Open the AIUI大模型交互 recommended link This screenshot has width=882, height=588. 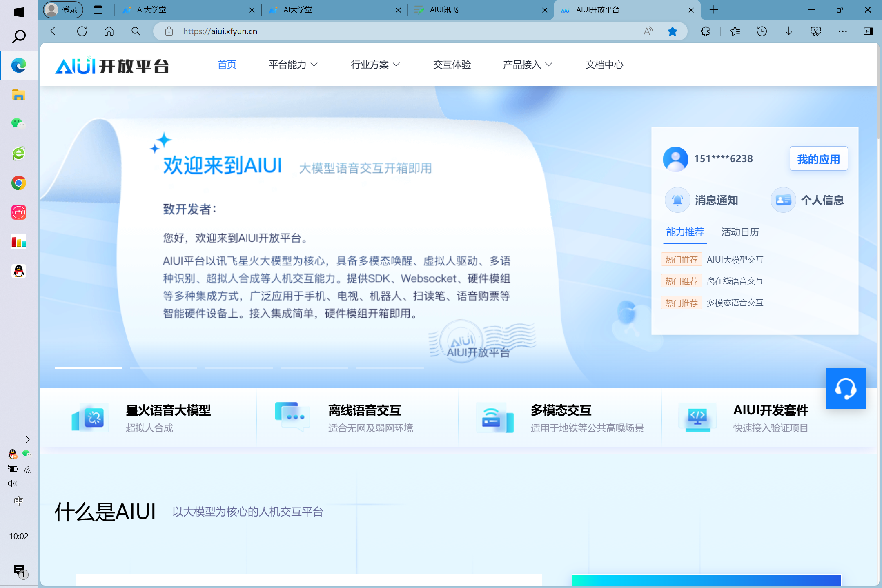coord(735,260)
